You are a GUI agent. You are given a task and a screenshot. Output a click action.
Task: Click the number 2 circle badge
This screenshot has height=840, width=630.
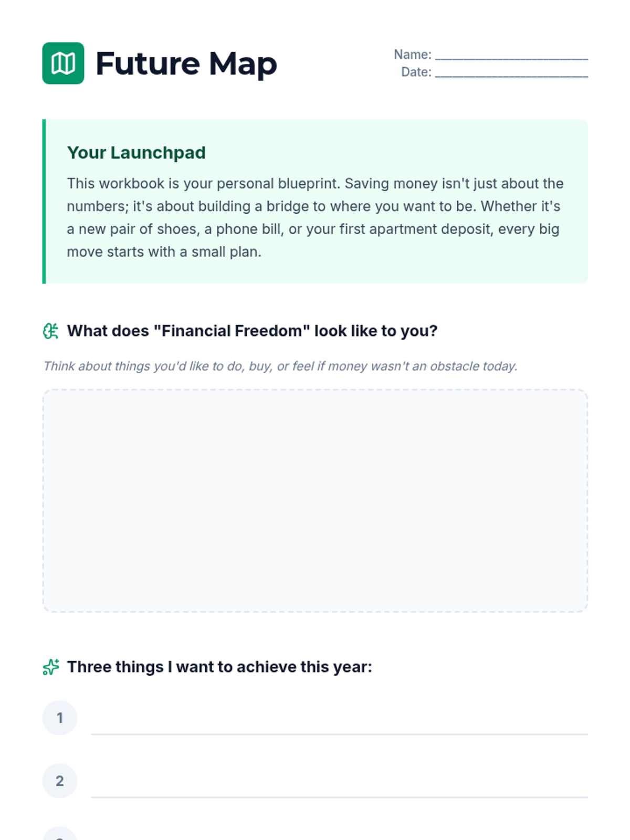(60, 781)
